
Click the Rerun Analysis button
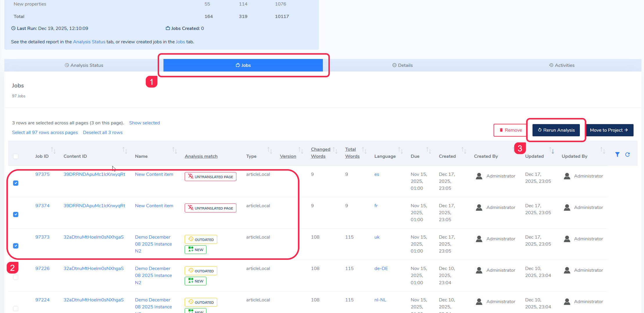coord(556,130)
